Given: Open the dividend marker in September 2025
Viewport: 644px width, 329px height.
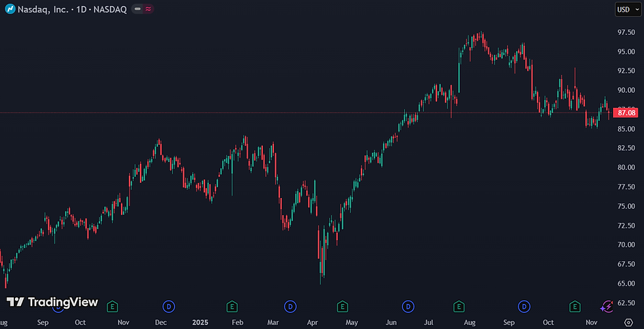Looking at the screenshot, I should pos(524,306).
